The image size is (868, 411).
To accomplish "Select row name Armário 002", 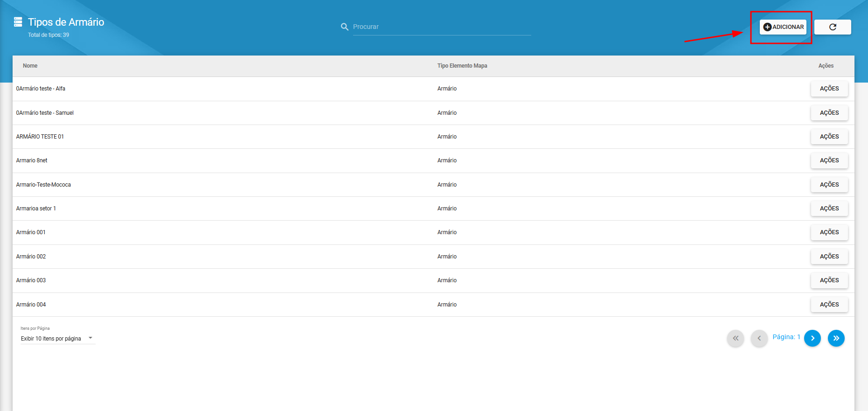I will pyautogui.click(x=31, y=257).
